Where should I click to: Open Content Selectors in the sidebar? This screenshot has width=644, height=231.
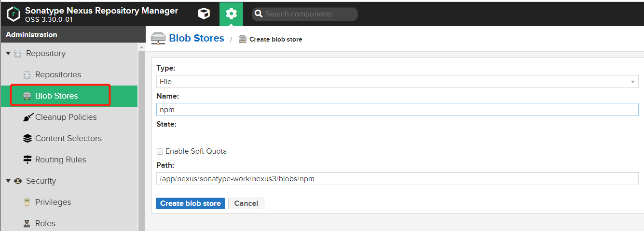point(69,138)
